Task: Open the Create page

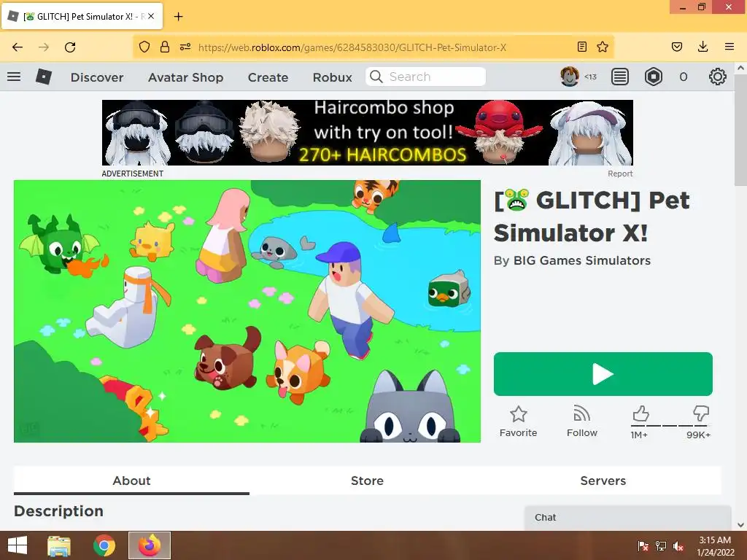Action: (268, 77)
